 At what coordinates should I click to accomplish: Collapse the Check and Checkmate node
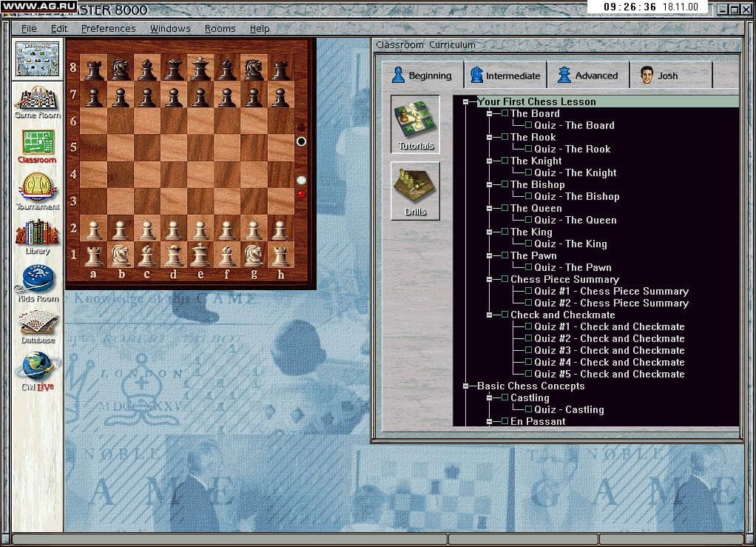coord(490,315)
